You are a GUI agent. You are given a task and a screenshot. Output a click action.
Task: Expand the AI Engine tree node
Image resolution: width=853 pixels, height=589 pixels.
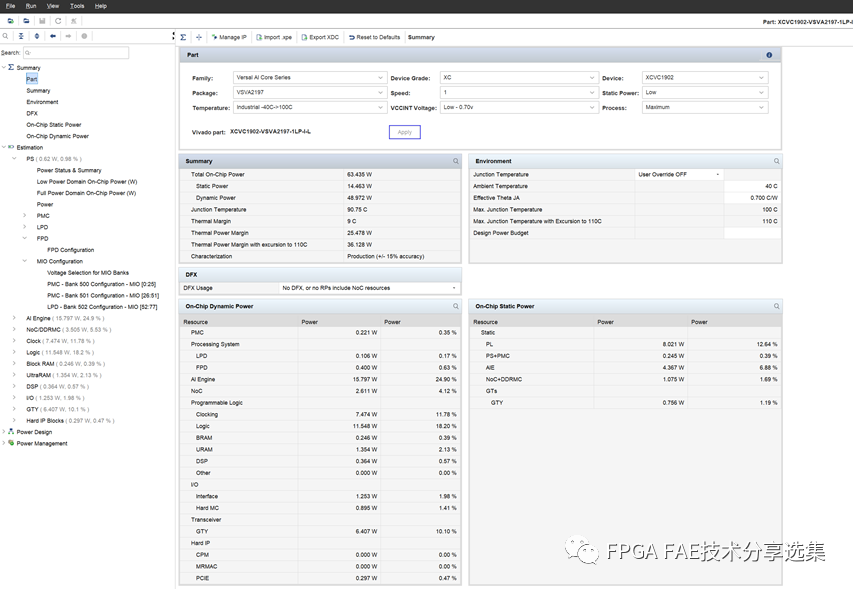pyautogui.click(x=14, y=318)
